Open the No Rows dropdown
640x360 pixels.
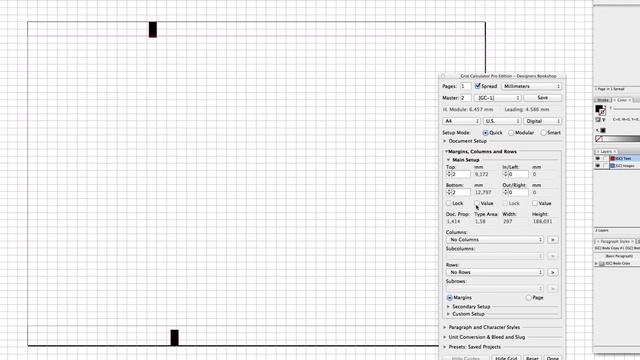pyautogui.click(x=495, y=272)
